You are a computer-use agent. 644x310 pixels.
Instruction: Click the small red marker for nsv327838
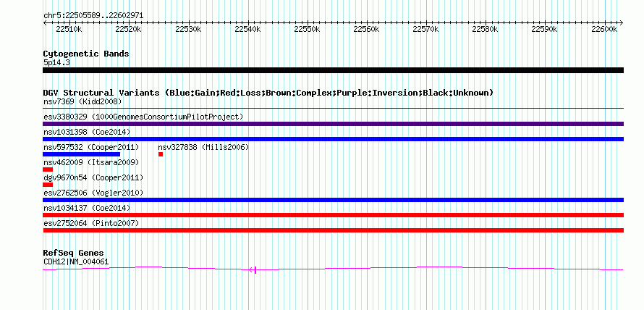click(161, 154)
